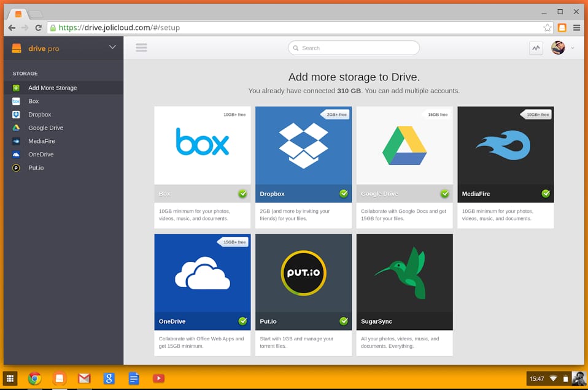This screenshot has height=390, width=588.
Task: Click the SugarSync card title bar
Action: coord(404,321)
